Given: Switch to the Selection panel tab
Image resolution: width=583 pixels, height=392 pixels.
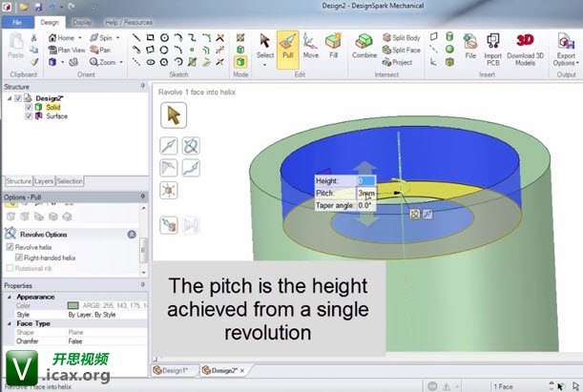Looking at the screenshot, I should [69, 181].
